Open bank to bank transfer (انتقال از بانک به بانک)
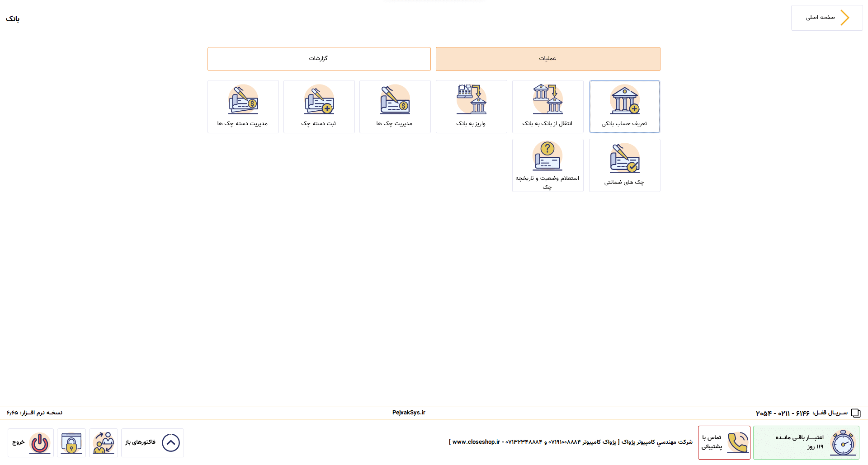Viewport: 868px width, 465px height. point(548,107)
